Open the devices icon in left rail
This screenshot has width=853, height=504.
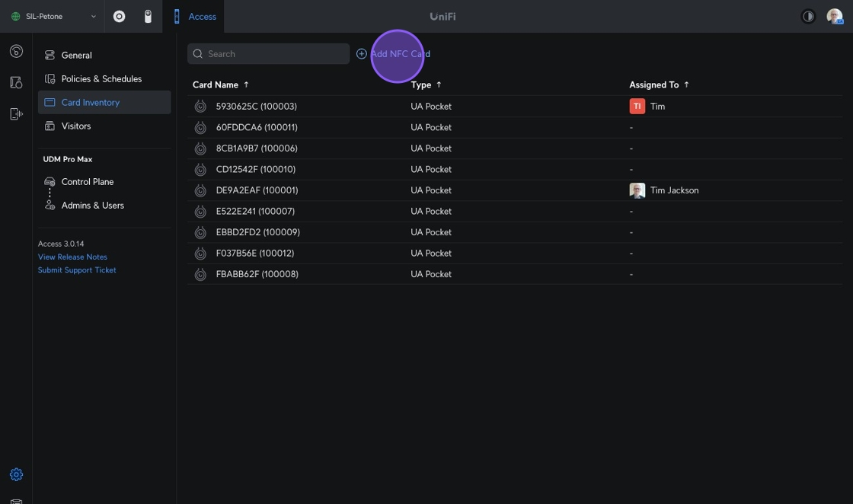pos(16,82)
